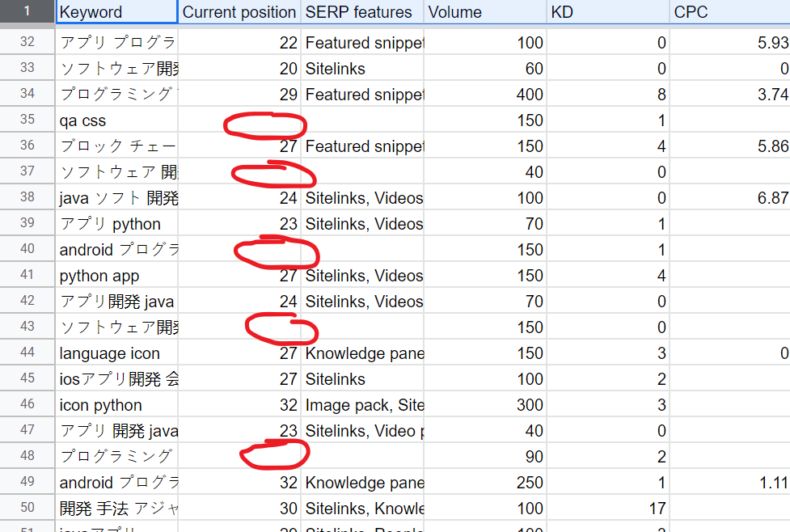Click position value 32 in row 46
The height and width of the screenshot is (532, 790).
pyautogui.click(x=239, y=404)
